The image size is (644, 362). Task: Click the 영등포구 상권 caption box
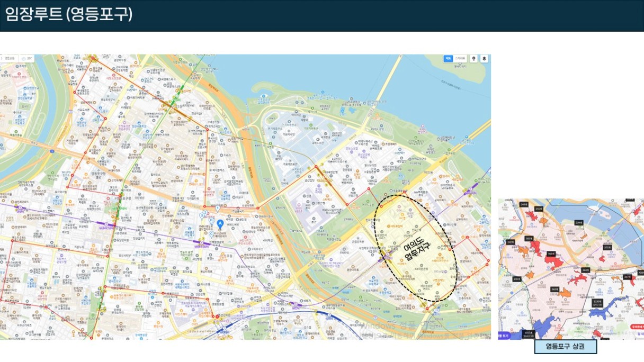[565, 347]
